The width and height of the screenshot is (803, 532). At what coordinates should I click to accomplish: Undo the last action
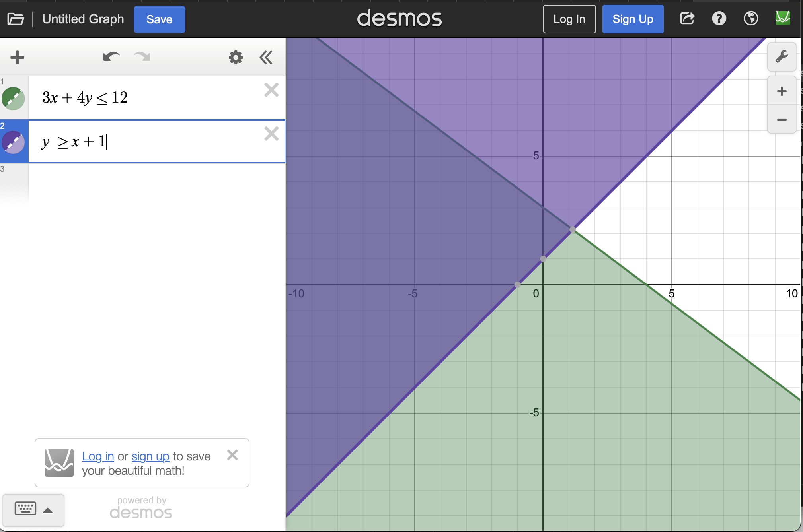pyautogui.click(x=111, y=57)
